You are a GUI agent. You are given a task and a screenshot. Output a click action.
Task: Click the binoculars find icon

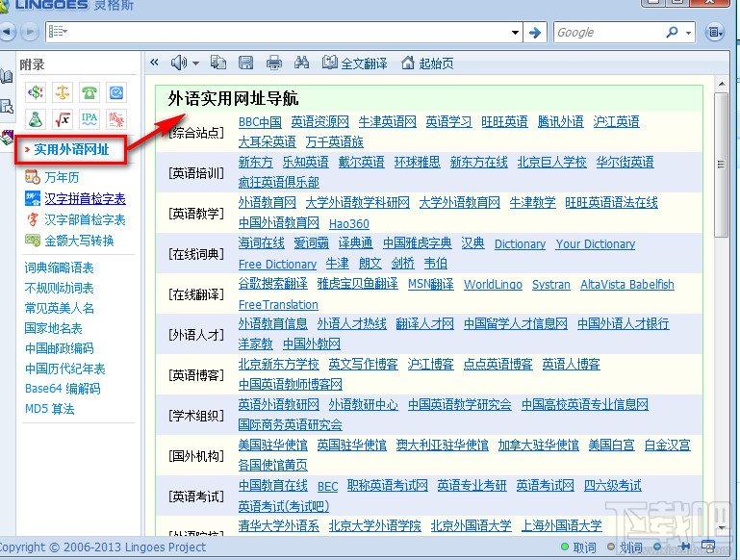coord(301,63)
